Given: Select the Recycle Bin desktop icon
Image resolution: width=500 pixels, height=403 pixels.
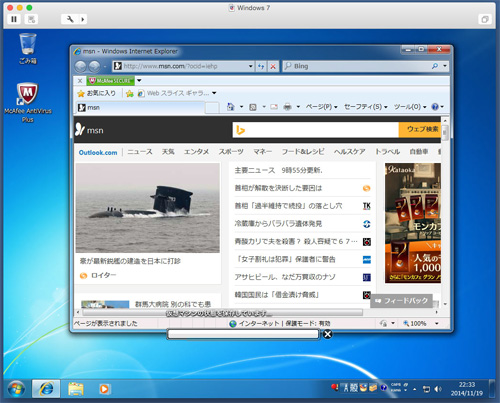Looking at the screenshot, I should tap(28, 49).
